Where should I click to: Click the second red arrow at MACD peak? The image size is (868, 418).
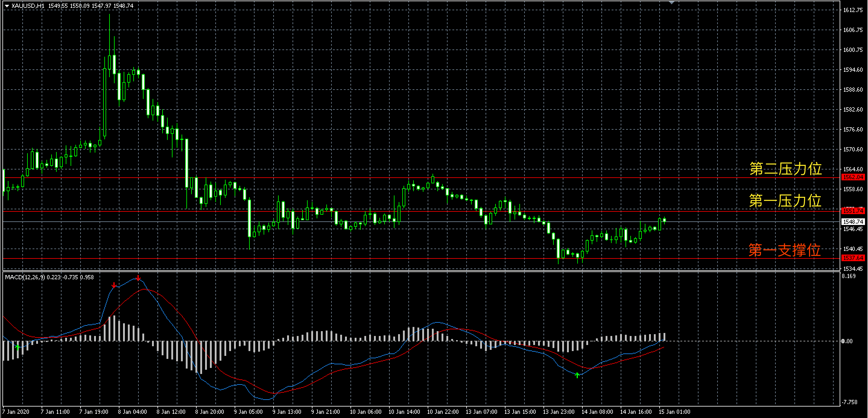[x=138, y=278]
